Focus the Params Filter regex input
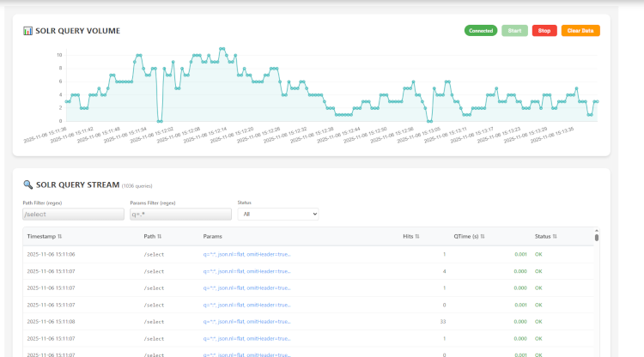 click(180, 215)
